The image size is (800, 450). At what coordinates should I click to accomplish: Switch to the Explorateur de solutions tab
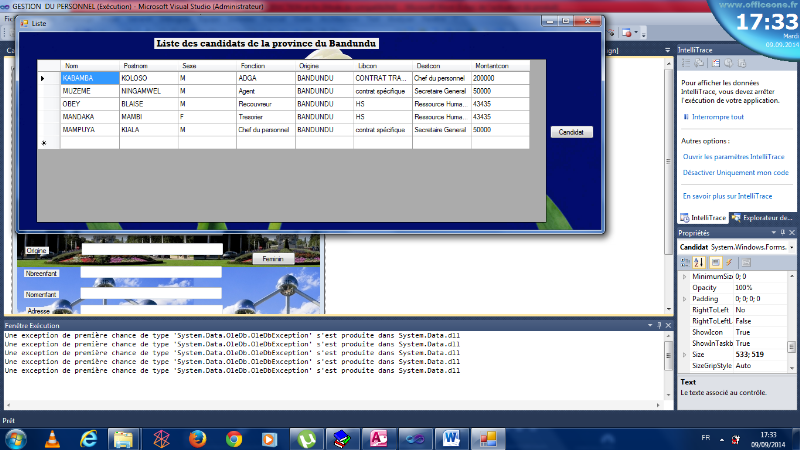(763, 218)
